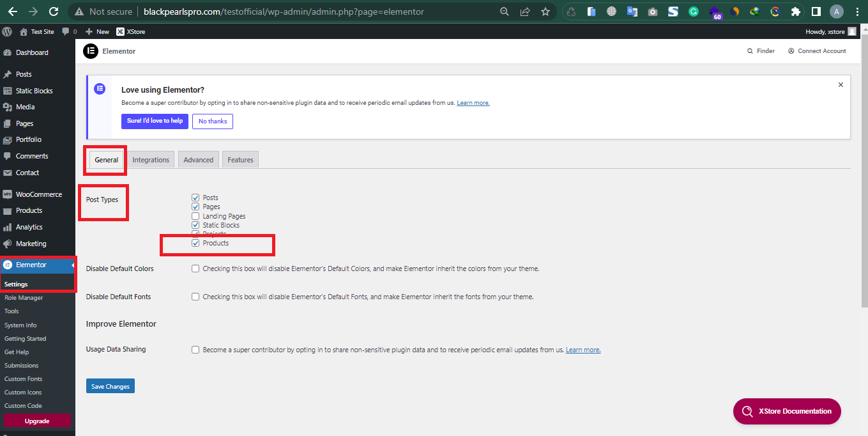Select Settings under Elementor
The image size is (868, 436).
16,284
